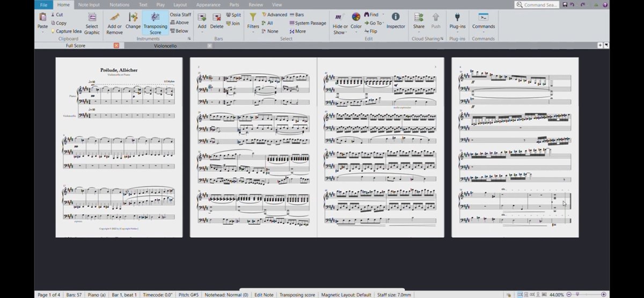Cut the current selection

click(x=56, y=15)
